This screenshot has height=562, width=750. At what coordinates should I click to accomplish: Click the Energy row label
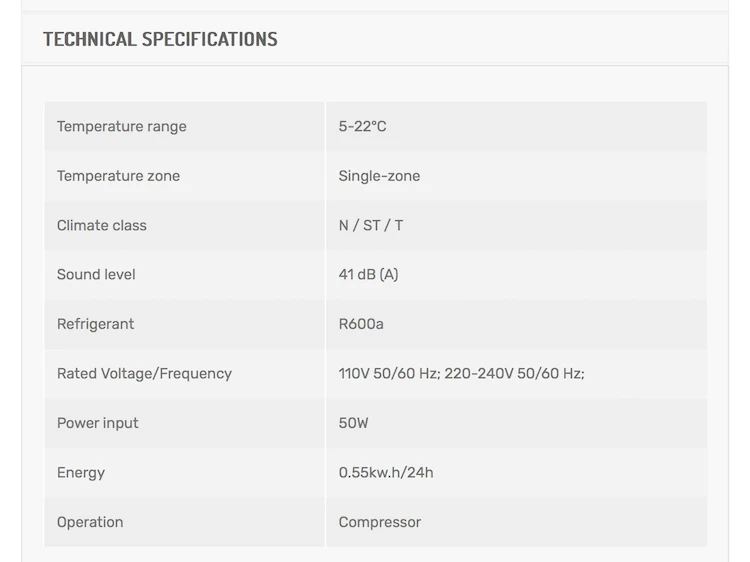point(81,473)
